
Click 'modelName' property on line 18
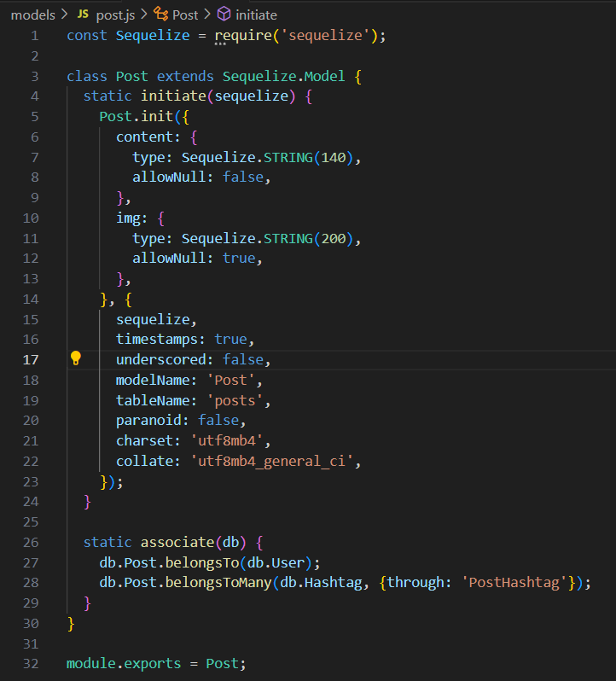point(153,381)
